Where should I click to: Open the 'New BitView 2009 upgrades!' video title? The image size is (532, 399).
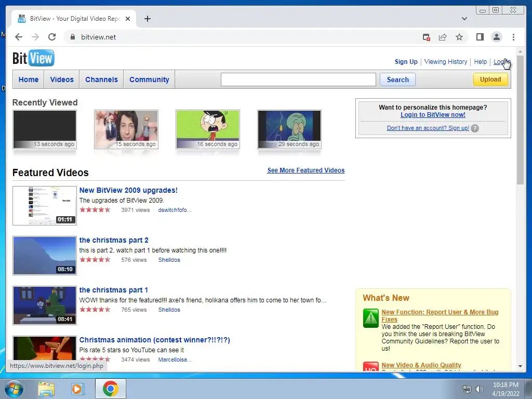128,190
